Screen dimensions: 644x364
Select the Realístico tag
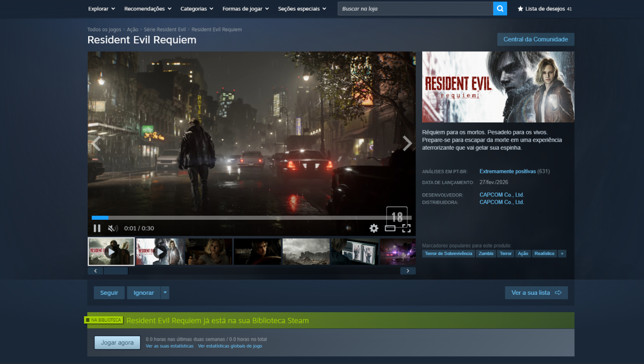[x=544, y=254]
